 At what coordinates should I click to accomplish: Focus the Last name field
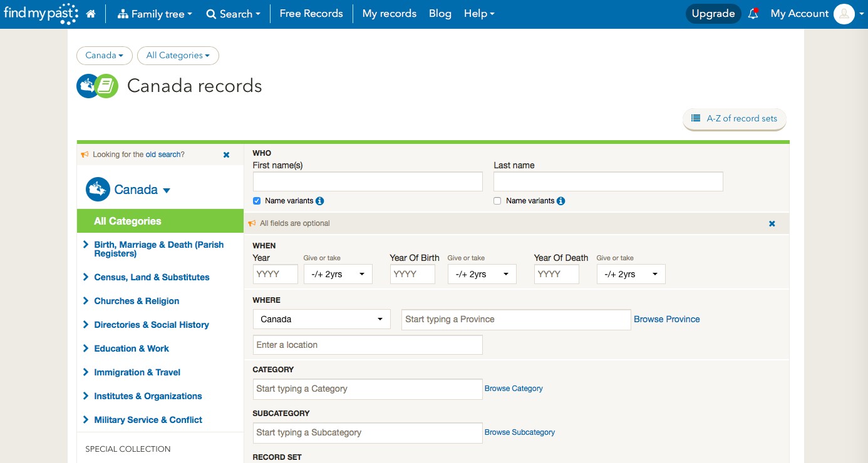tap(608, 181)
